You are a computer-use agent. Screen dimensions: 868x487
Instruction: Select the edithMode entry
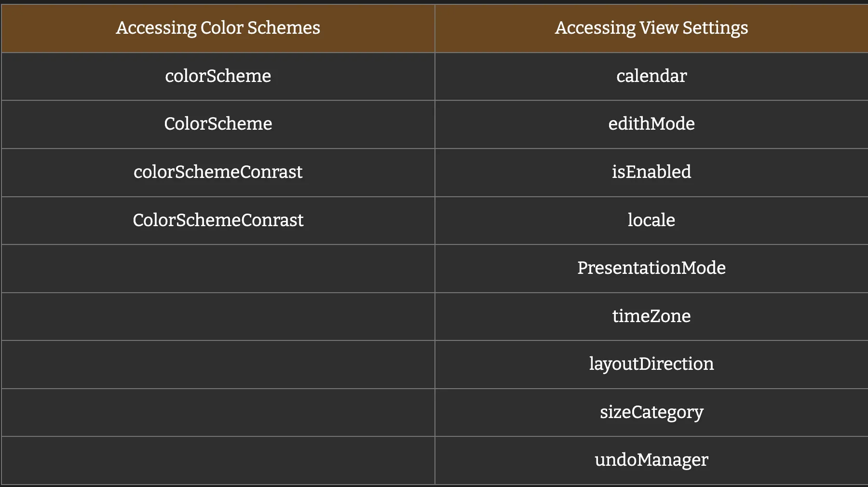pos(651,124)
